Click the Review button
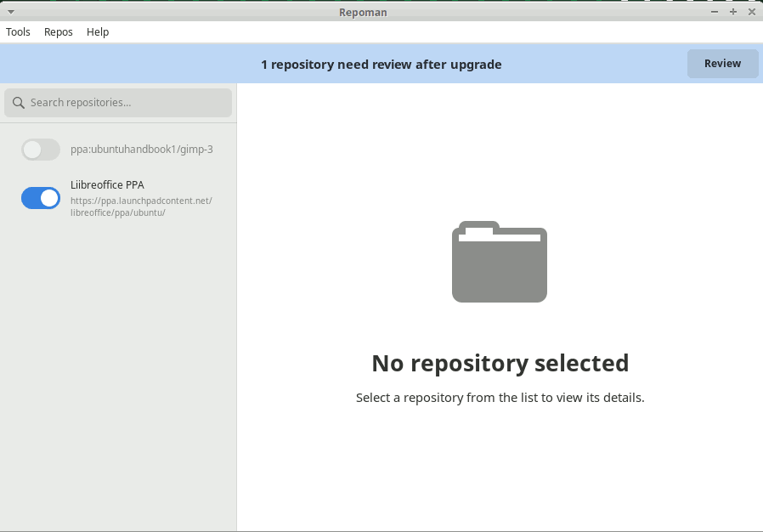Screen dimensions: 763x532 [722, 64]
